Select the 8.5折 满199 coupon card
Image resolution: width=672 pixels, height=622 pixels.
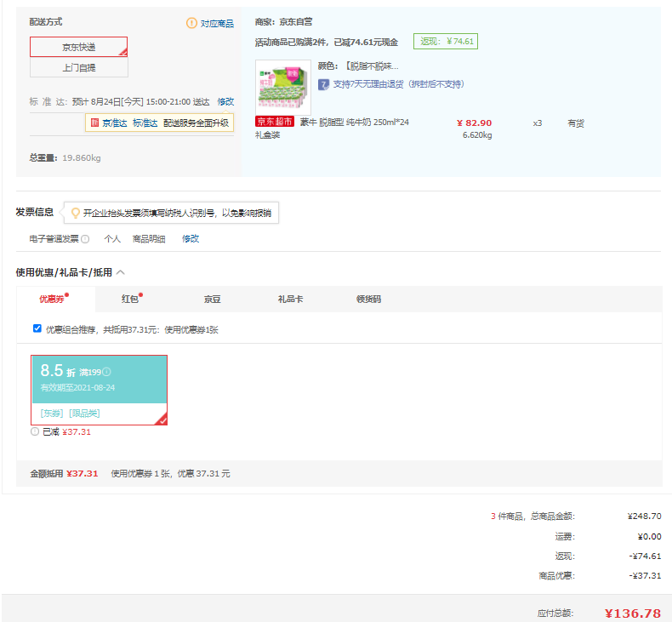[99, 390]
